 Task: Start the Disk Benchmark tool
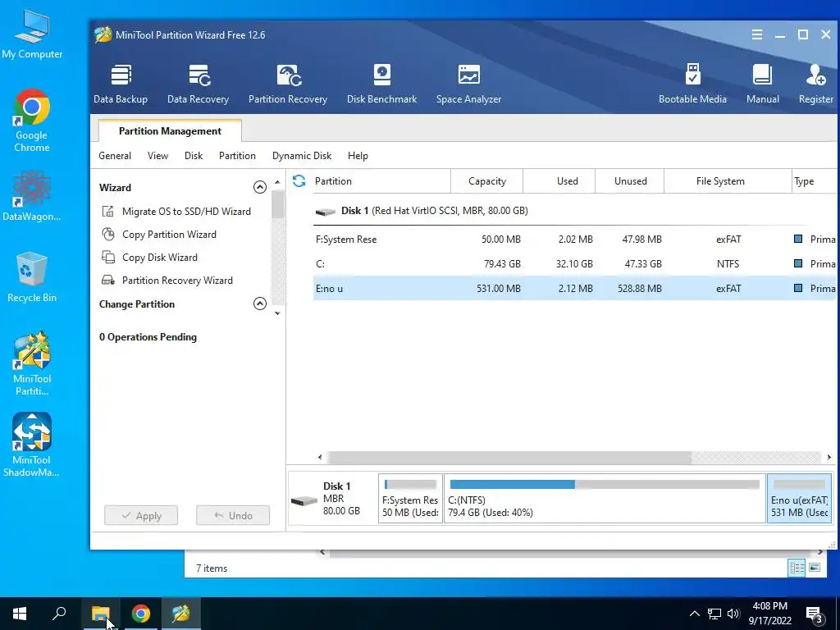[x=382, y=84]
